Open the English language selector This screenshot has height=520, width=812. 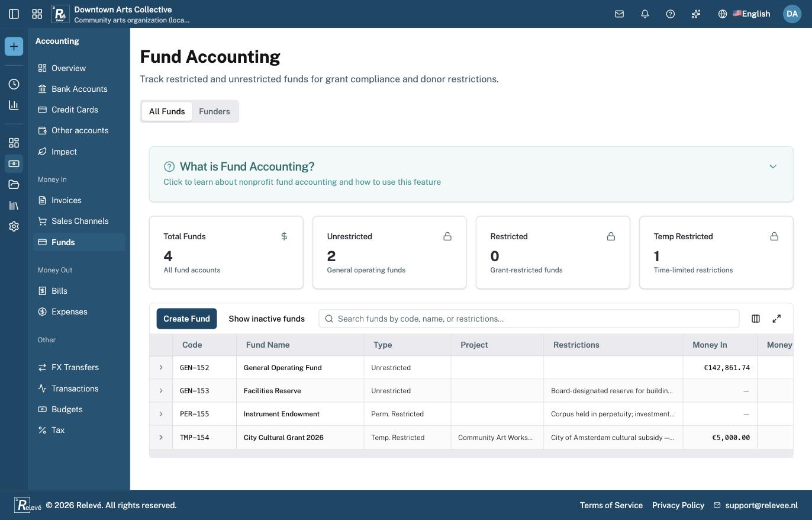[x=745, y=14]
